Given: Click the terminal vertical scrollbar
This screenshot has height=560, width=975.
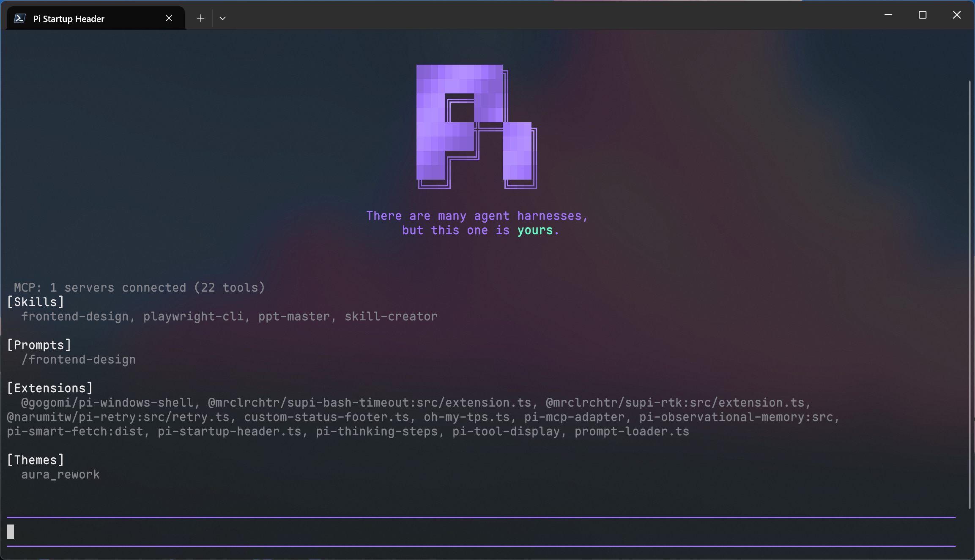Looking at the screenshot, I should (970, 294).
